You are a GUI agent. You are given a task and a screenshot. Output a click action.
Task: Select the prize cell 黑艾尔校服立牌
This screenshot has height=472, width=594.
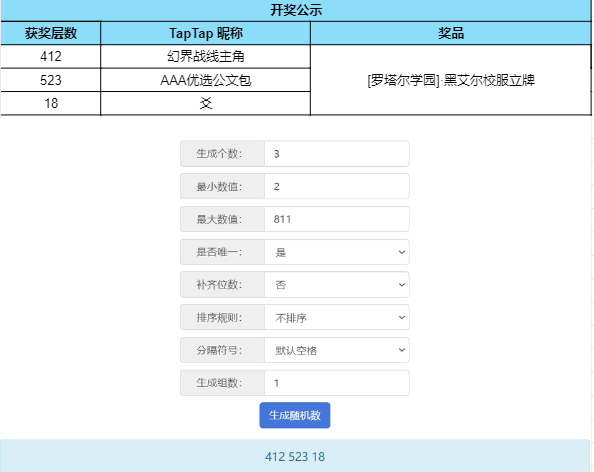[x=451, y=80]
